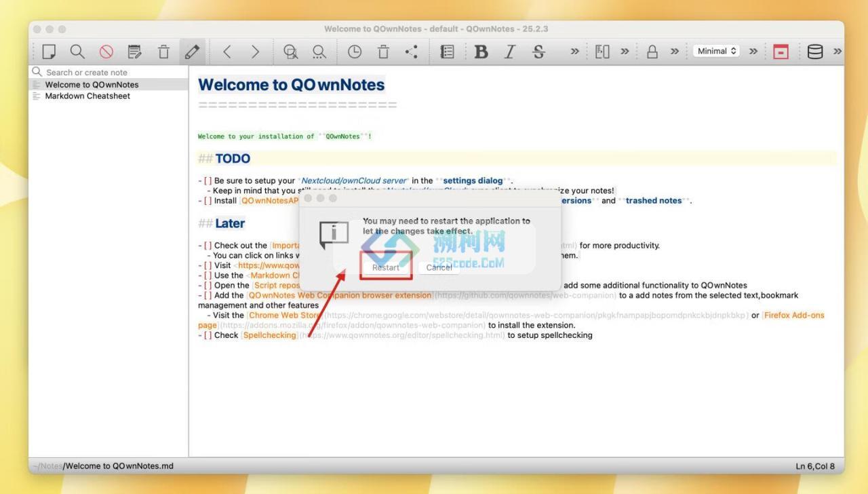This screenshot has width=868, height=494.
Task: Click the checkbox before Check Spellchecking
Action: point(208,335)
